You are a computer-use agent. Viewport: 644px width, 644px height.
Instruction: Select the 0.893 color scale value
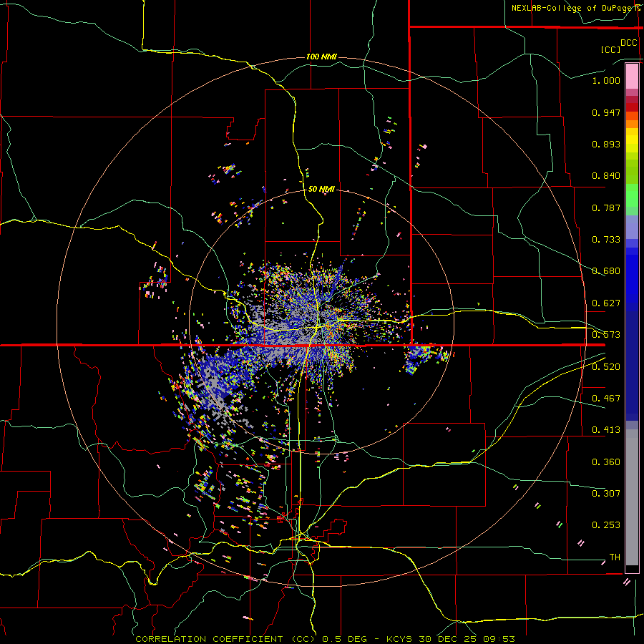(606, 144)
